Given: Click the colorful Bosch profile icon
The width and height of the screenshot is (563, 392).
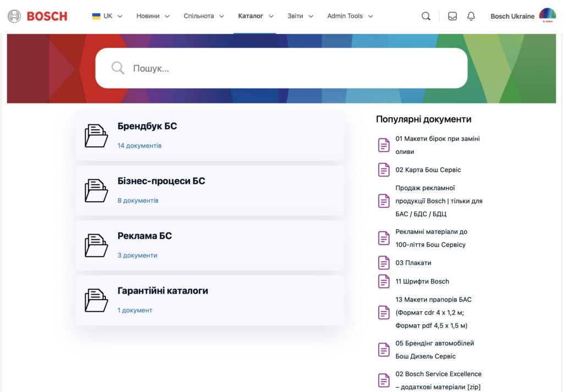Looking at the screenshot, I should click(x=548, y=16).
